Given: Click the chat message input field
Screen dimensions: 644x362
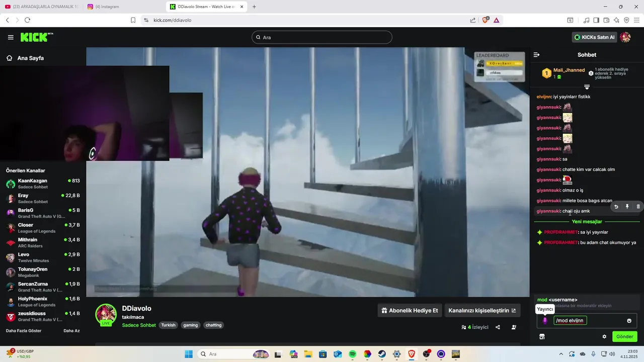Looking at the screenshot, I should coord(587,321).
